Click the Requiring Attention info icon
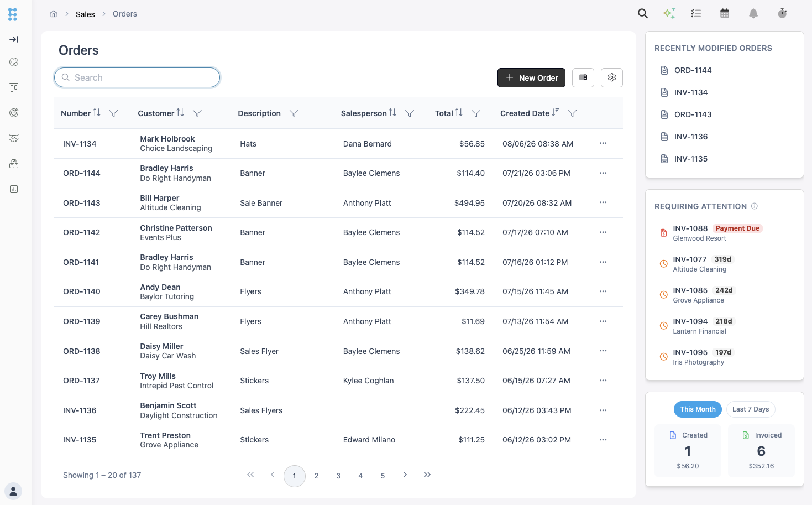812x505 pixels. point(755,206)
